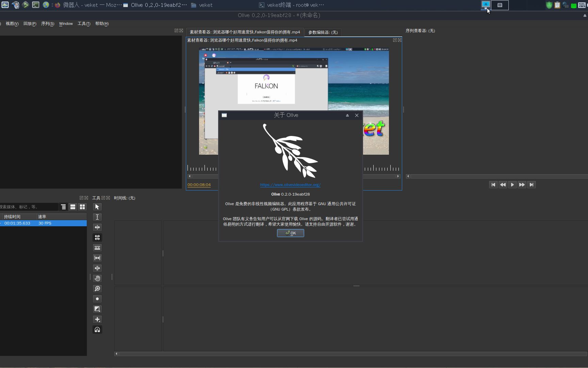This screenshot has width=588, height=368.
Task: Click the timeline horizontal scrollbar left arrow
Action: tap(116, 354)
